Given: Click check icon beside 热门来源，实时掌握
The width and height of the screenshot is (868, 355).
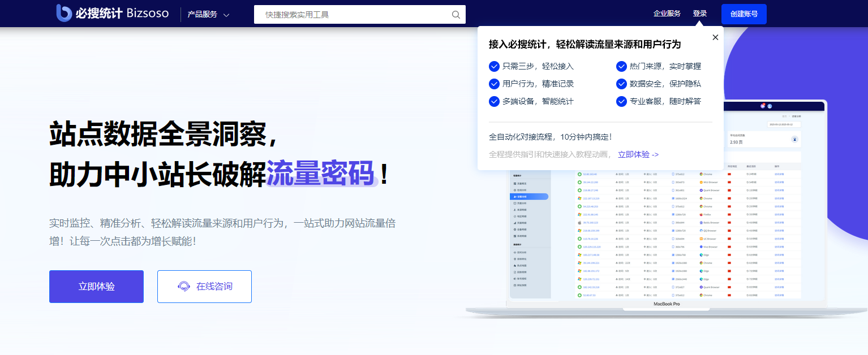Looking at the screenshot, I should [x=621, y=66].
